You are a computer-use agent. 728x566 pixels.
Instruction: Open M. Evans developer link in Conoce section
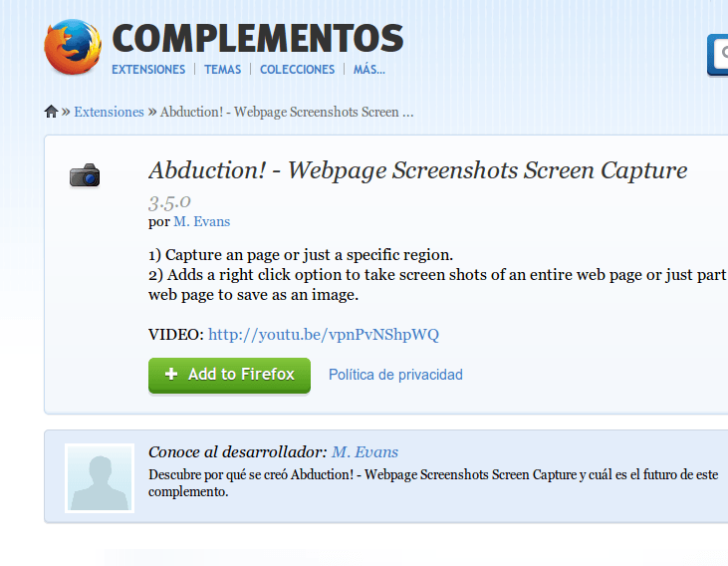pyautogui.click(x=364, y=452)
